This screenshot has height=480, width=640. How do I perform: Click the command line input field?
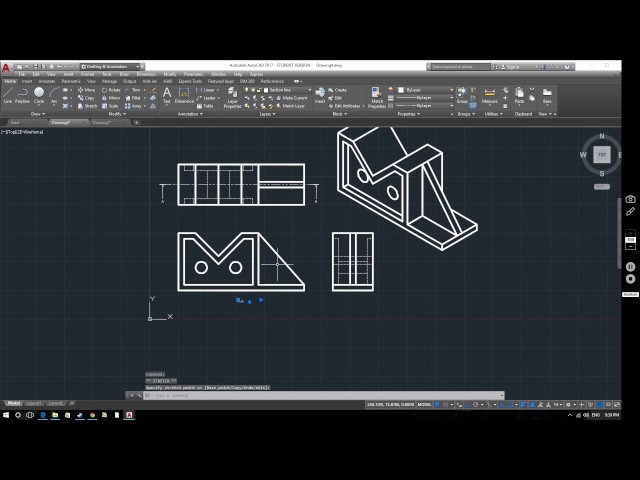click(324, 395)
